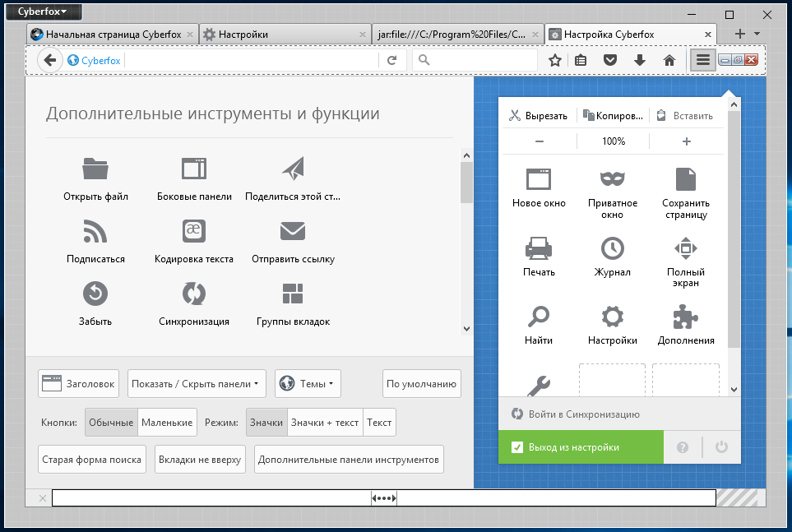Choose 'Текст' mode option
Viewport: 792px width, 532px height.
[x=379, y=423]
